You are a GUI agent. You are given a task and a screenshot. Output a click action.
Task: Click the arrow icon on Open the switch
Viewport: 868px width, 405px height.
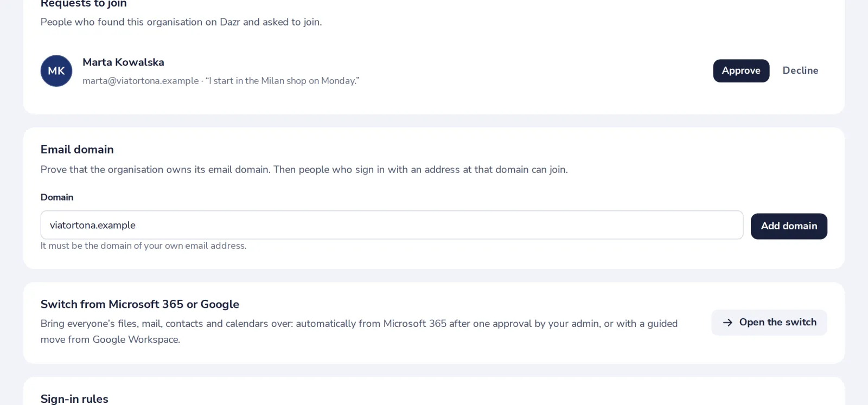[727, 323]
